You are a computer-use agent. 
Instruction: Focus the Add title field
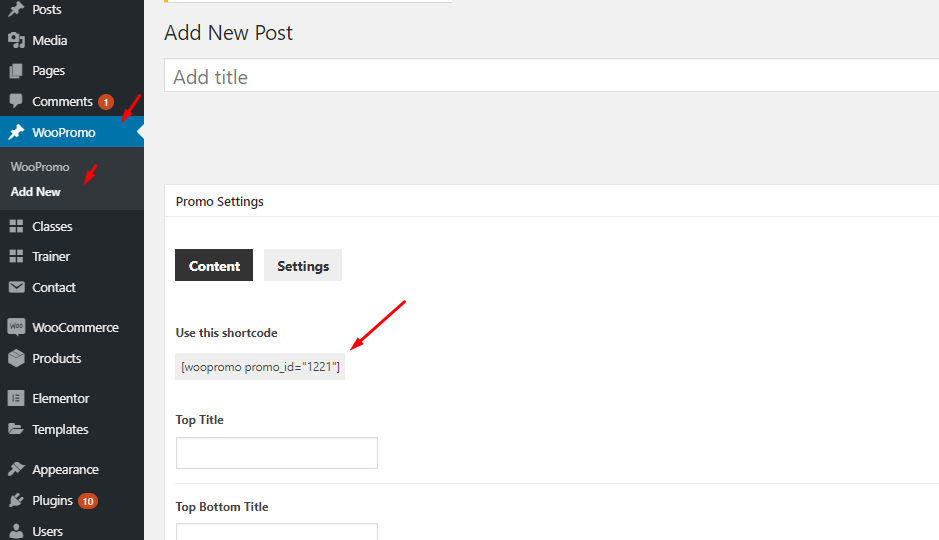(x=552, y=75)
